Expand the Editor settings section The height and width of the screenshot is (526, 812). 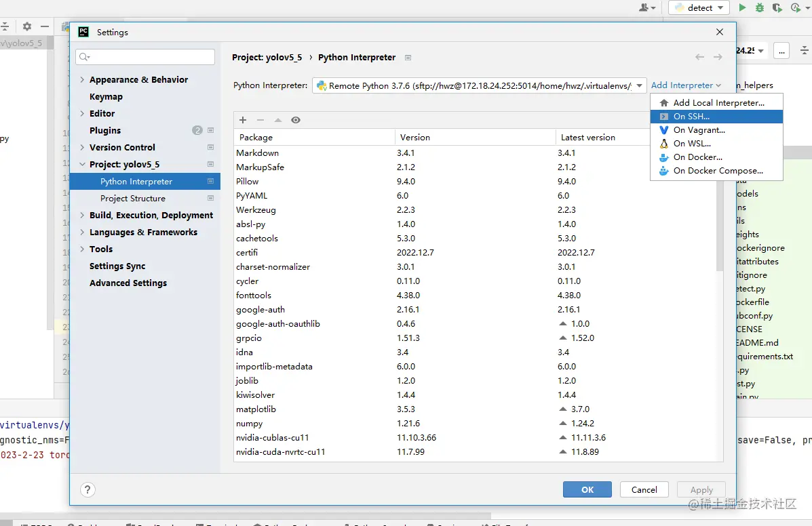pyautogui.click(x=82, y=113)
